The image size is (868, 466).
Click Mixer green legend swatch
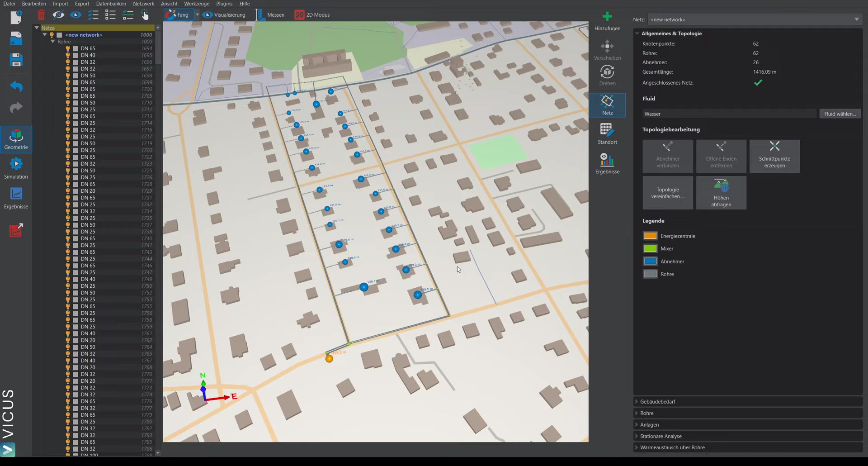point(650,248)
